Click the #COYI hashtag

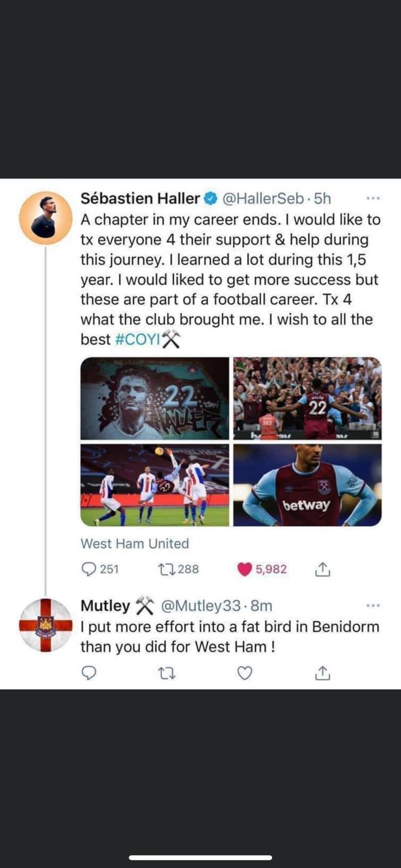[x=138, y=340]
